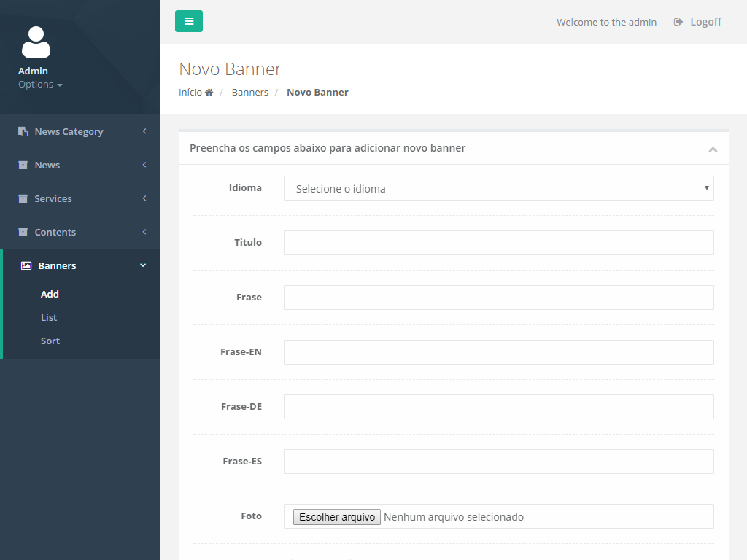The height and width of the screenshot is (560, 747).
Task: Click 'Novo Banner' breadcrumb text
Action: pos(317,92)
